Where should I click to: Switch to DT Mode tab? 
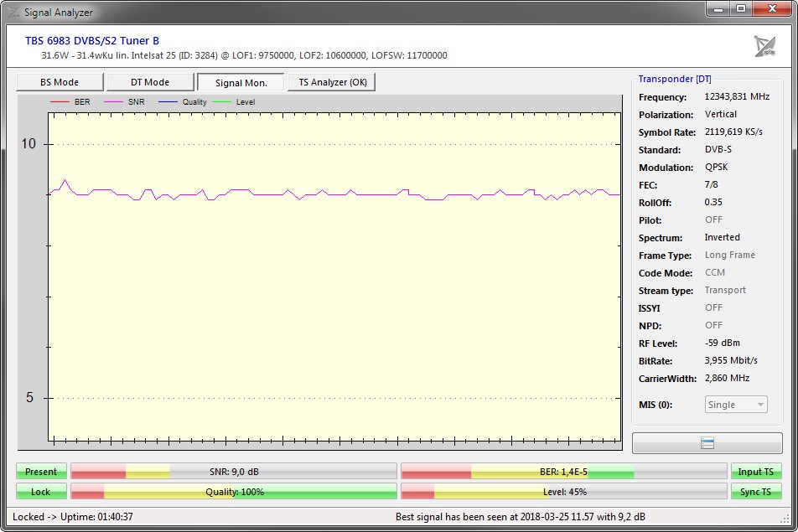(x=150, y=82)
